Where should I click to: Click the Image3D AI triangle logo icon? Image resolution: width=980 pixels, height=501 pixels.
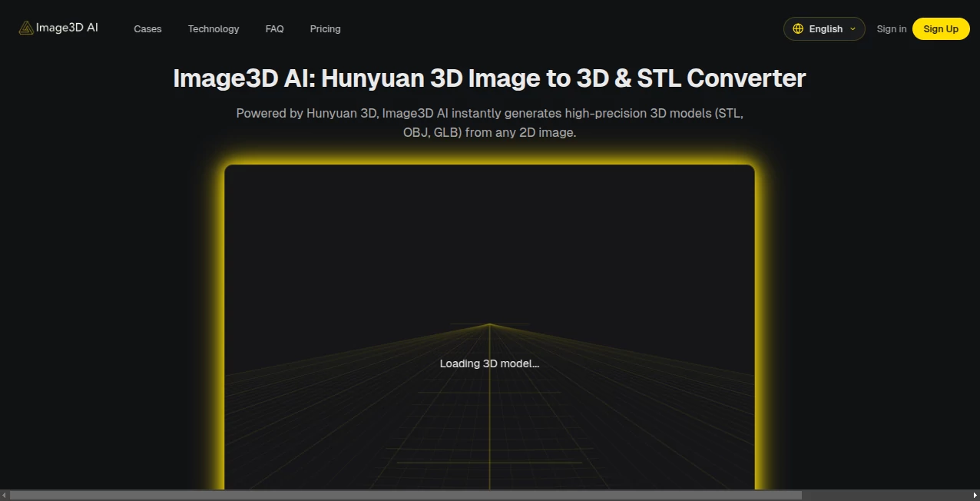(x=25, y=27)
